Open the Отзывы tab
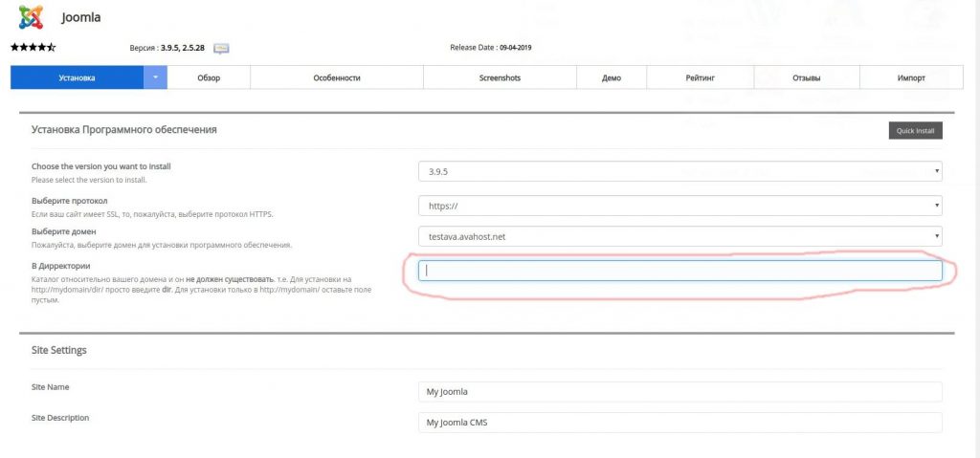 [x=807, y=78]
